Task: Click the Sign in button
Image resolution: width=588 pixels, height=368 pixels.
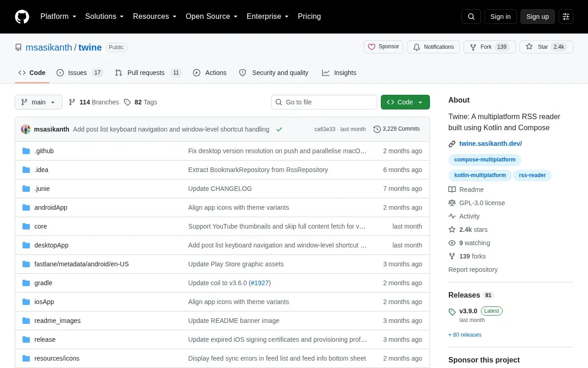Action: click(x=500, y=17)
